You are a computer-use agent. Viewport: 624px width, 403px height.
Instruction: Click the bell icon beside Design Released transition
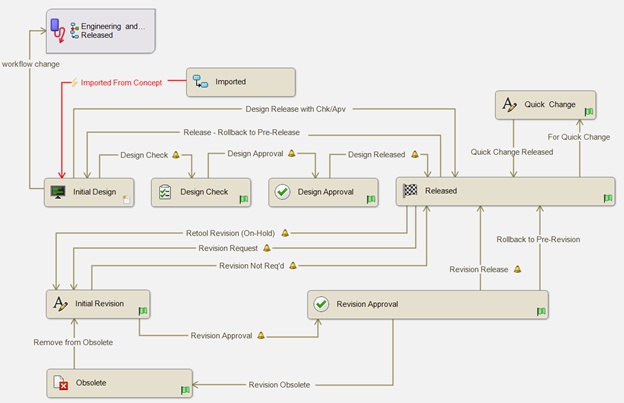[x=415, y=154]
